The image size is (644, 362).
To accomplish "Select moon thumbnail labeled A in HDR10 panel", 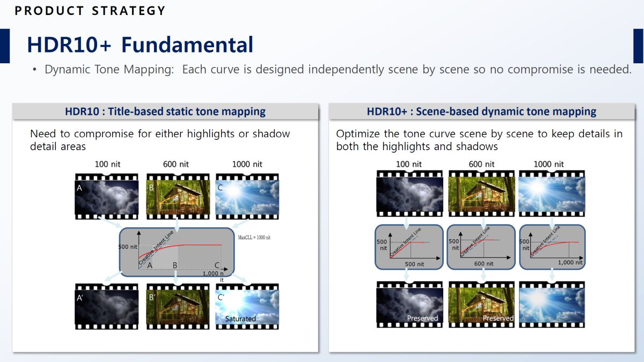I will (x=107, y=196).
